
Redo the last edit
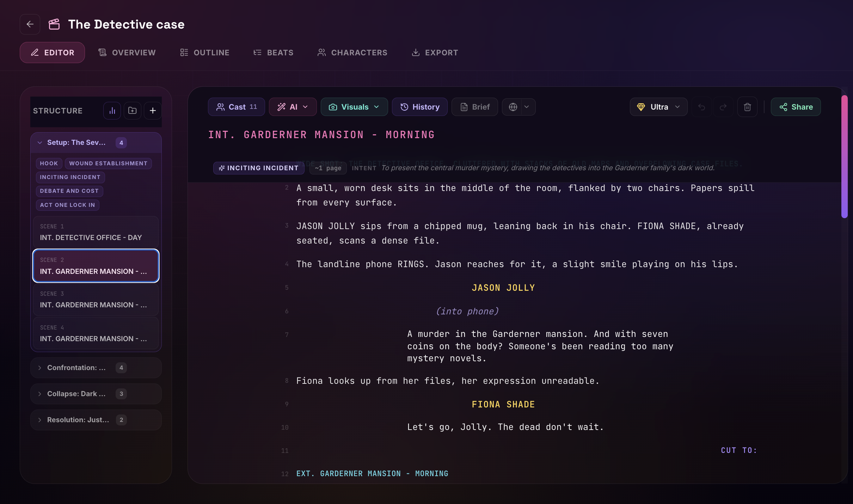(x=723, y=107)
